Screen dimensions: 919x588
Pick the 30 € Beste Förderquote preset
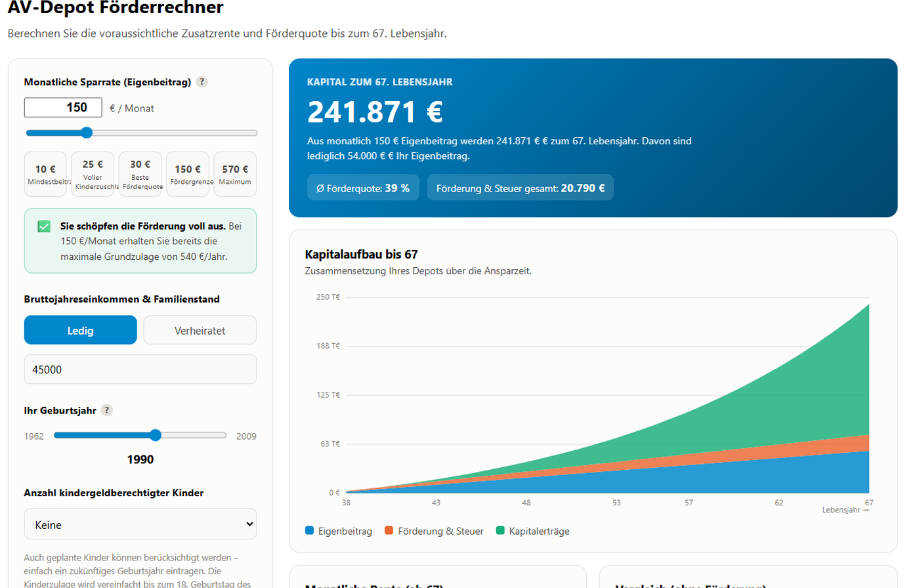coord(140,174)
